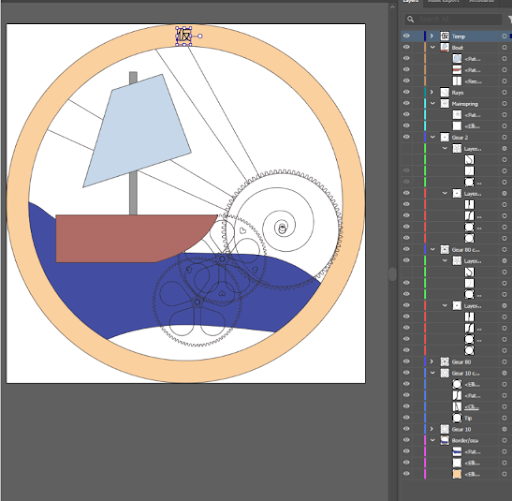Screen dimensions: 512x501
Task: Toggle visibility of the Rays layer
Action: pyautogui.click(x=406, y=92)
